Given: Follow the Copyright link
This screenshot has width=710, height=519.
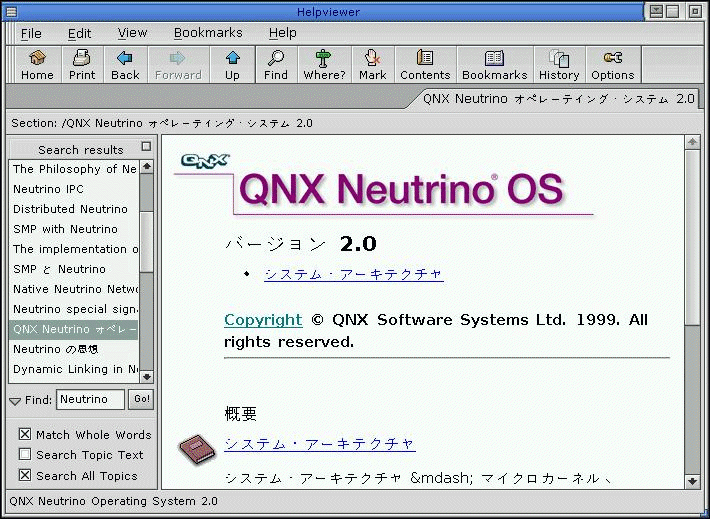Looking at the screenshot, I should coord(263,320).
